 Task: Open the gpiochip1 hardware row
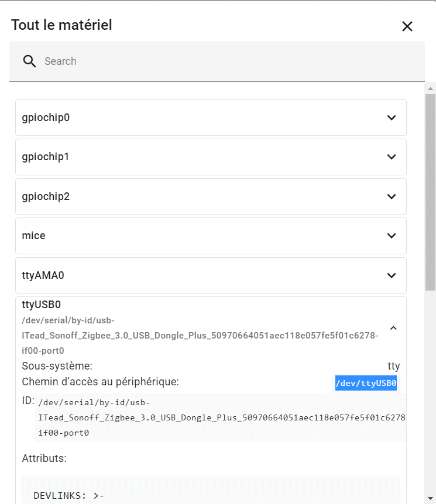[x=211, y=157]
